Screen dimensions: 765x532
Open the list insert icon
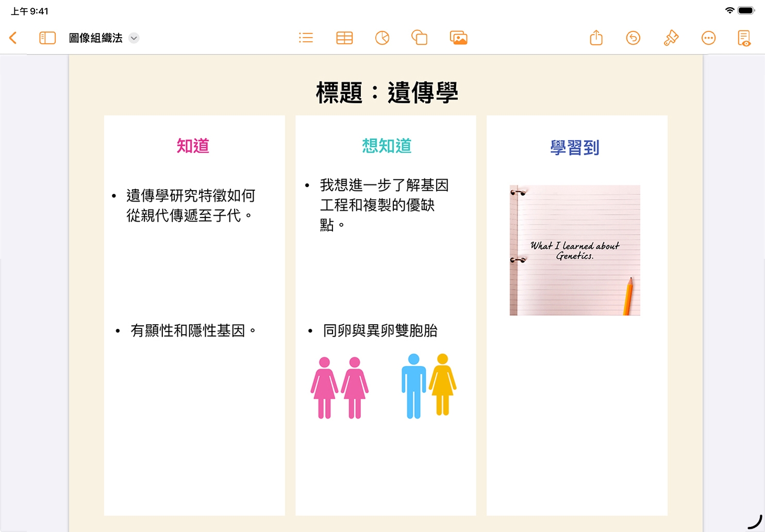pyautogui.click(x=306, y=38)
